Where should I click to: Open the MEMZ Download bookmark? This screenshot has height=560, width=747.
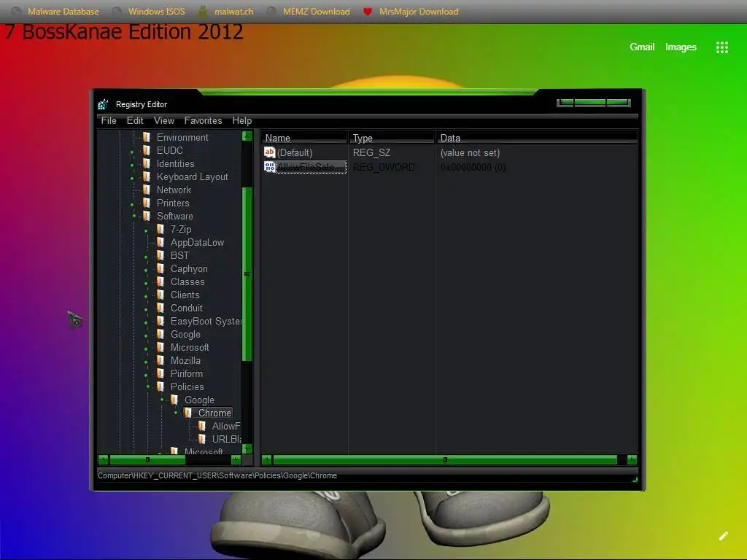tap(309, 12)
